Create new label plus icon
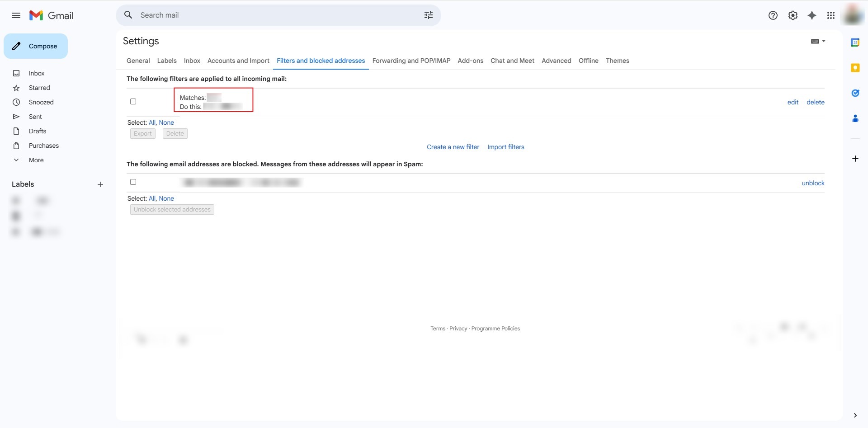The height and width of the screenshot is (428, 868). point(100,184)
